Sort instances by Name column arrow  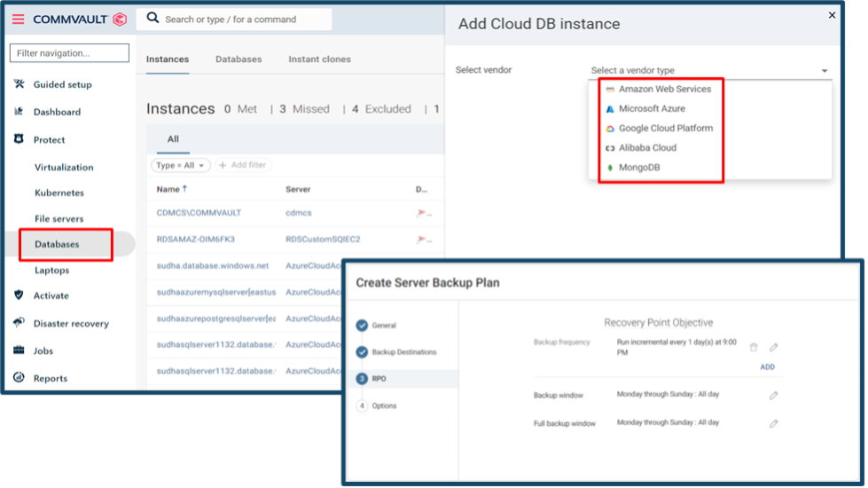[x=185, y=189]
